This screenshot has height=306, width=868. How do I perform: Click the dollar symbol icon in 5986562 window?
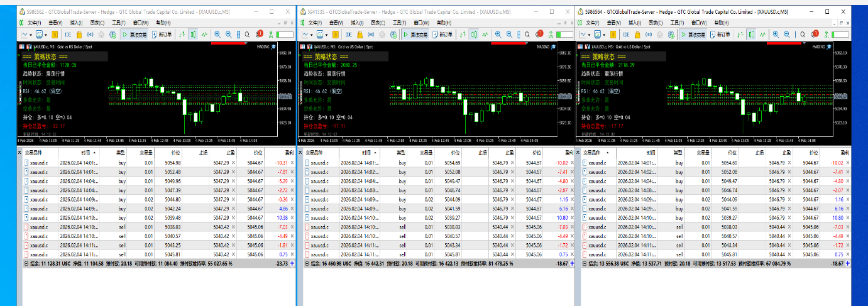coord(55,34)
